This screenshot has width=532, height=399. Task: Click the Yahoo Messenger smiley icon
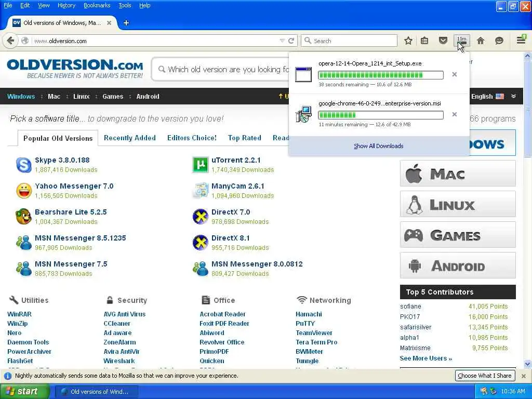point(24,191)
